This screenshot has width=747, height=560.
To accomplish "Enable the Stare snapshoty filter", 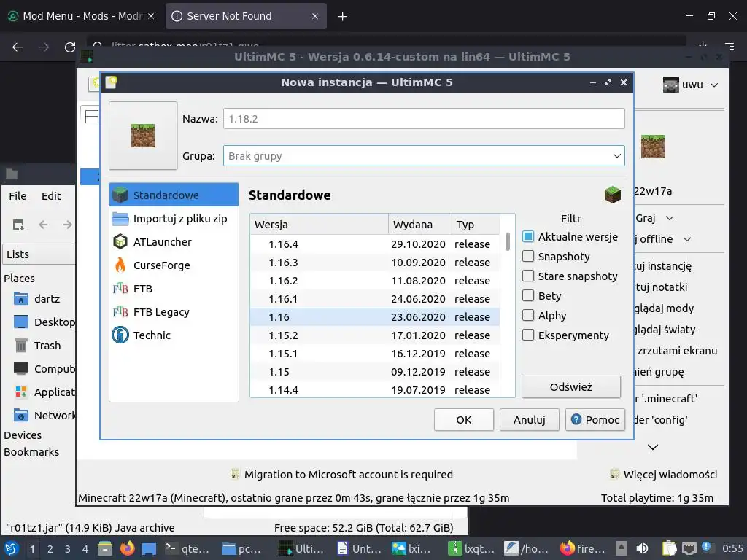I will pos(528,276).
